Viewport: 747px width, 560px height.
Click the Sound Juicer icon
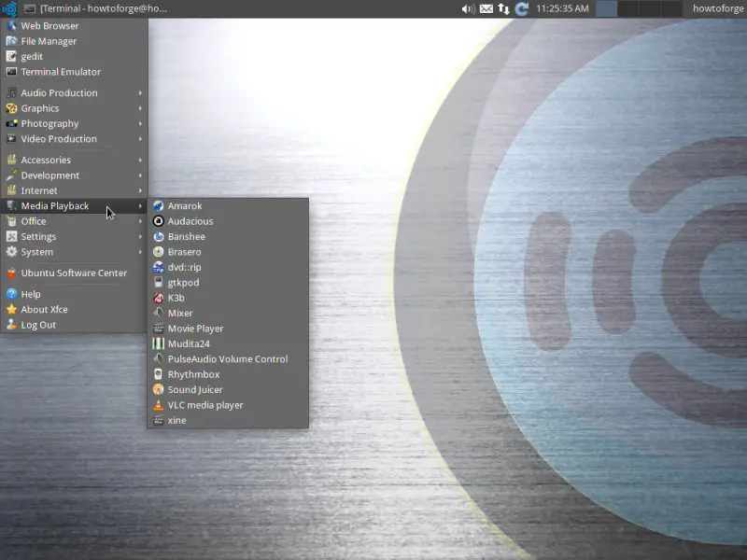point(158,389)
